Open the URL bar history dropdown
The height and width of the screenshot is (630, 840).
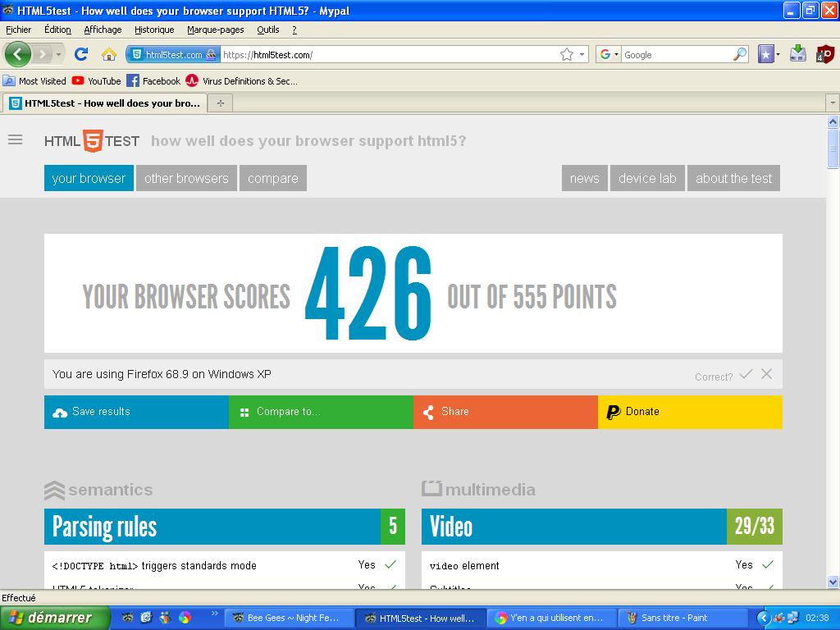point(582,54)
